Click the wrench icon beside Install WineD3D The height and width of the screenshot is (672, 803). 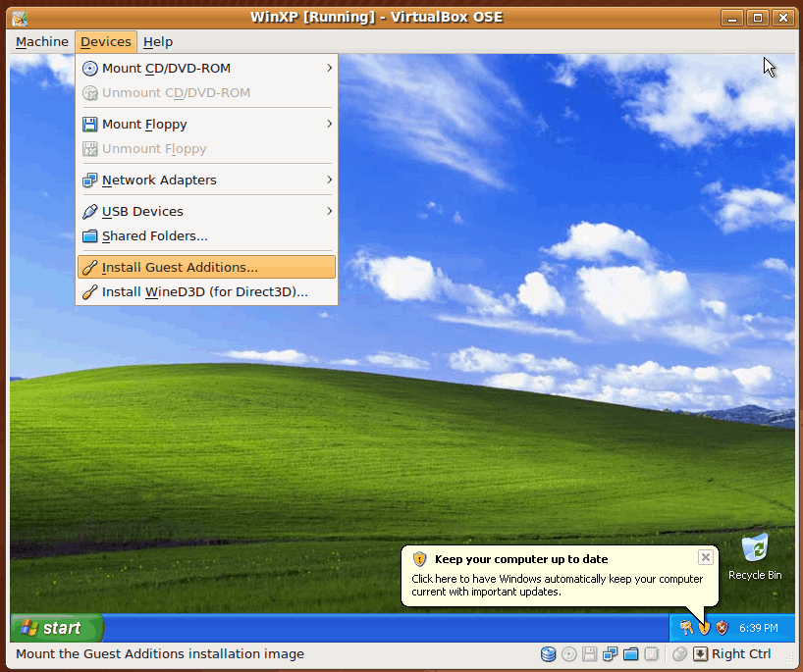[90, 291]
